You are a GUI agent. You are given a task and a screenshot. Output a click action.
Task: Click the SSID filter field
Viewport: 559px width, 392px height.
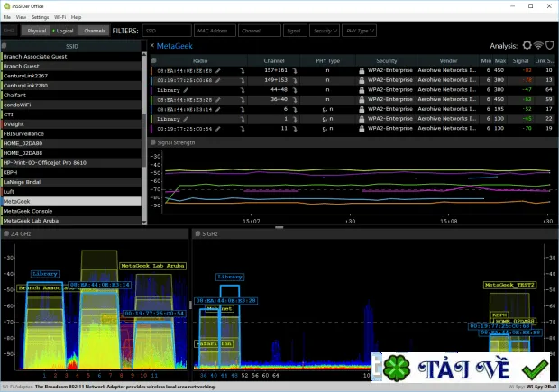tap(167, 31)
